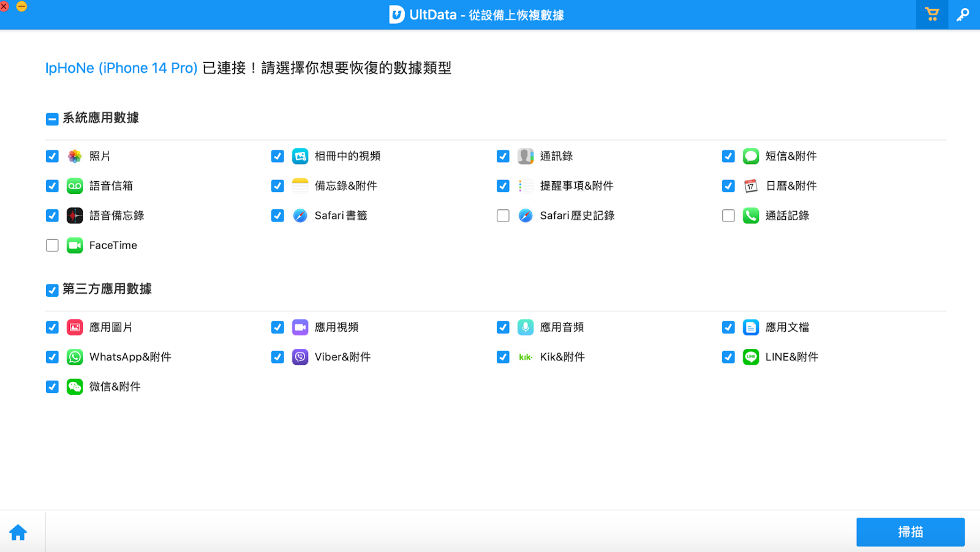Click the 相冊中的視頻 label
The width and height of the screenshot is (980, 552).
(x=347, y=156)
